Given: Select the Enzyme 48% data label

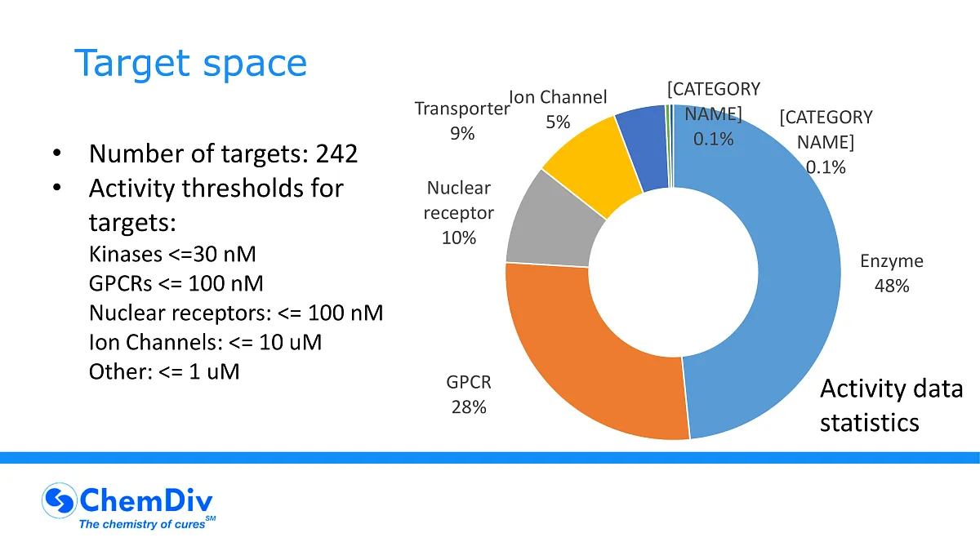Looking at the screenshot, I should 891,273.
